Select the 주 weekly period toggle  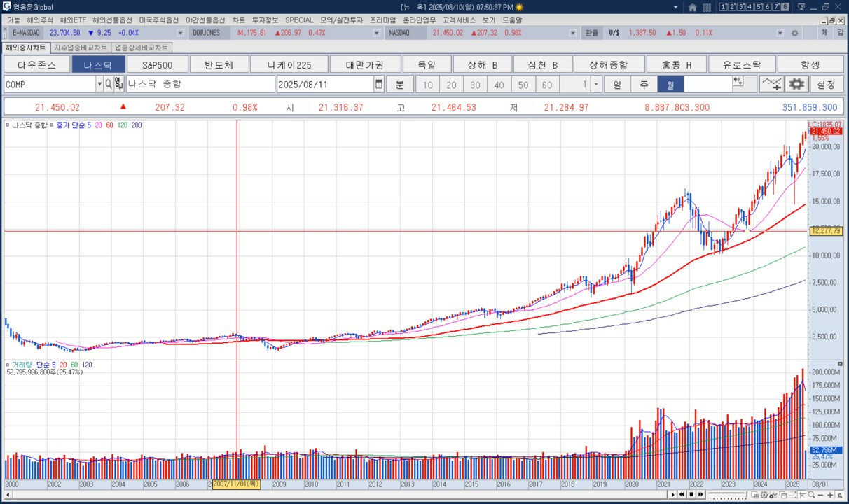click(x=644, y=84)
